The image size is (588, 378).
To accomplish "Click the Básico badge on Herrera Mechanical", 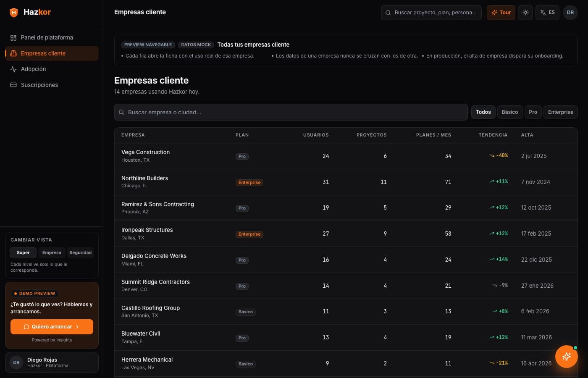I will [246, 364].
